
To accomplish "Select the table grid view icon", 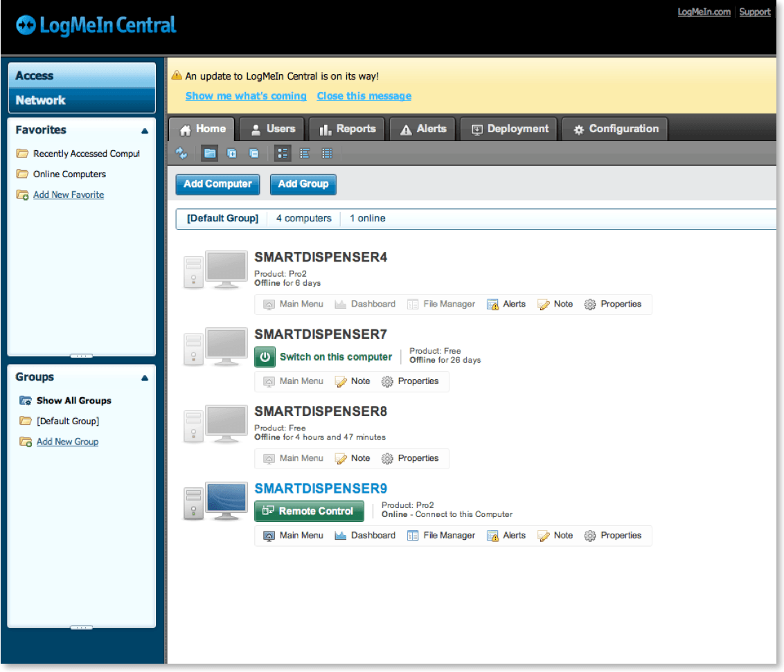I will coord(327,154).
